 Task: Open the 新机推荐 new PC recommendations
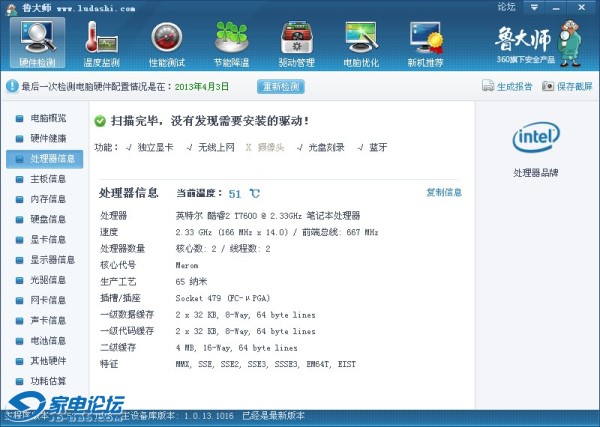pyautogui.click(x=425, y=43)
